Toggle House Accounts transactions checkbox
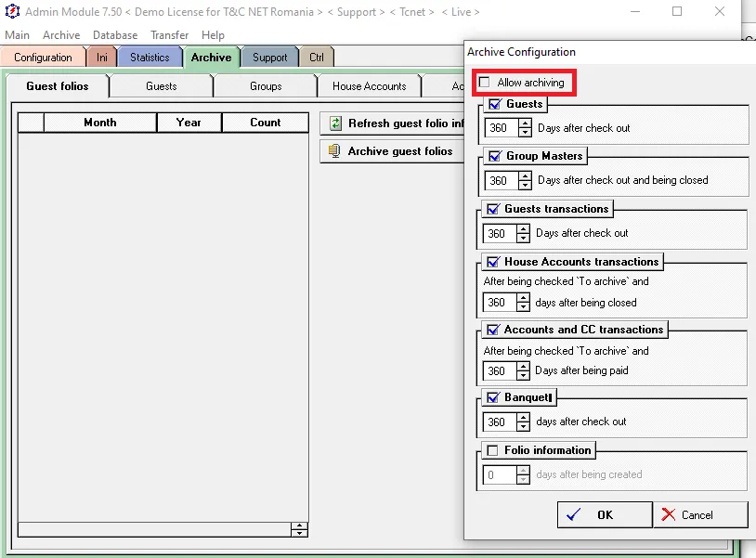Screen dimensions: 756x558 (x=493, y=262)
